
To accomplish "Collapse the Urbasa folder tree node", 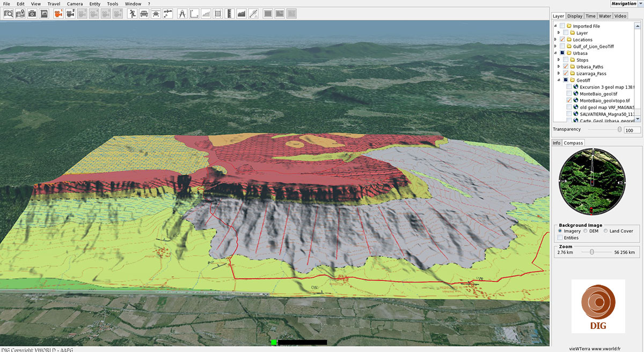I will (555, 53).
